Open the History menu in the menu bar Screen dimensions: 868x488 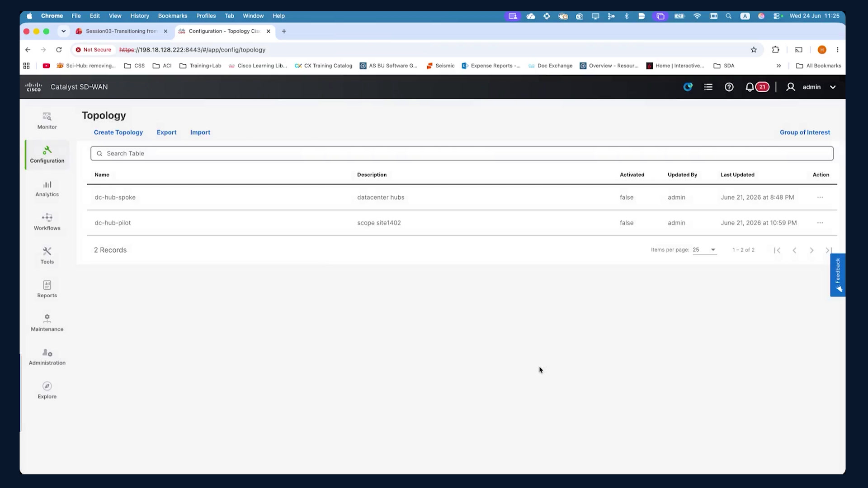(x=140, y=16)
